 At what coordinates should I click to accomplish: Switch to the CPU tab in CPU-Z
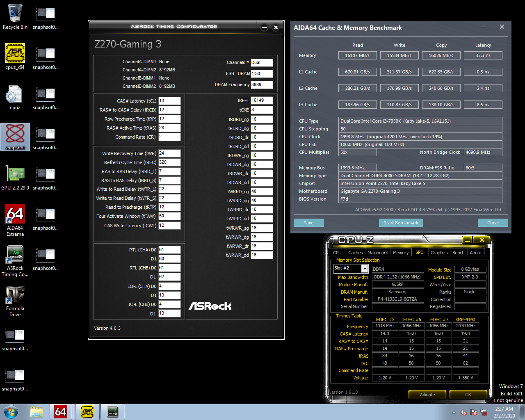[337, 253]
